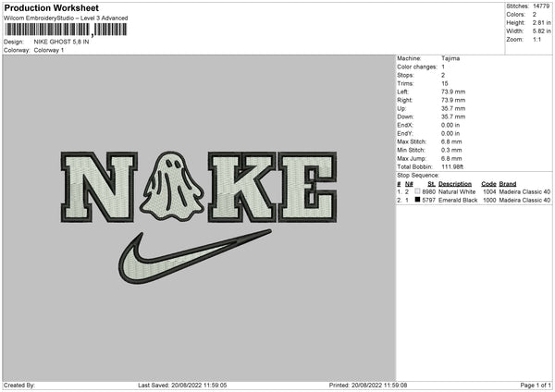Click the Stop Sequence heading
Screen dimensions: 555x392
click(x=418, y=176)
